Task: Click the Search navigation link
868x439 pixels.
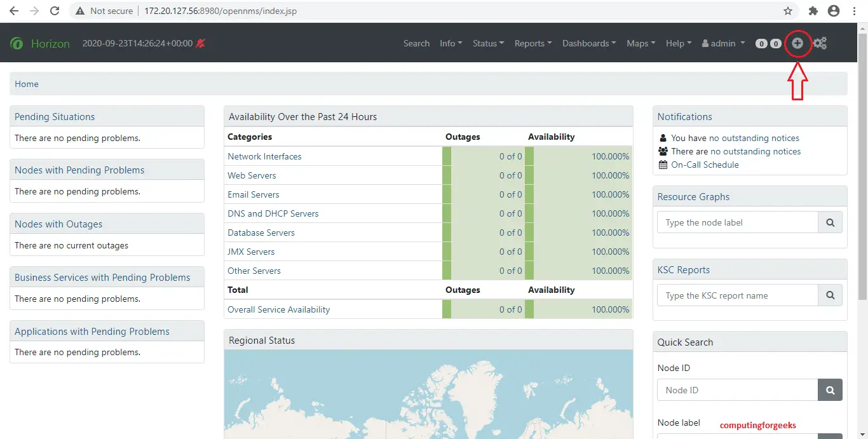Action: pyautogui.click(x=416, y=43)
